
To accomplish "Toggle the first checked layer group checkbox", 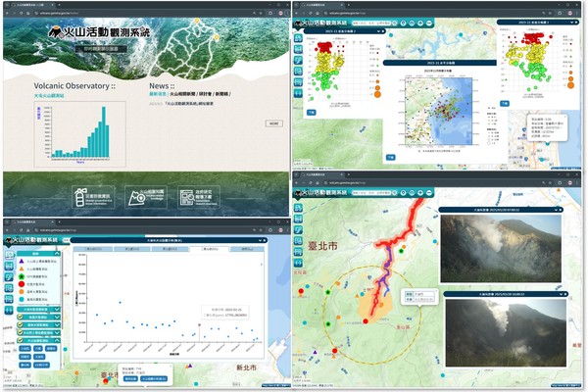I will [21, 318].
